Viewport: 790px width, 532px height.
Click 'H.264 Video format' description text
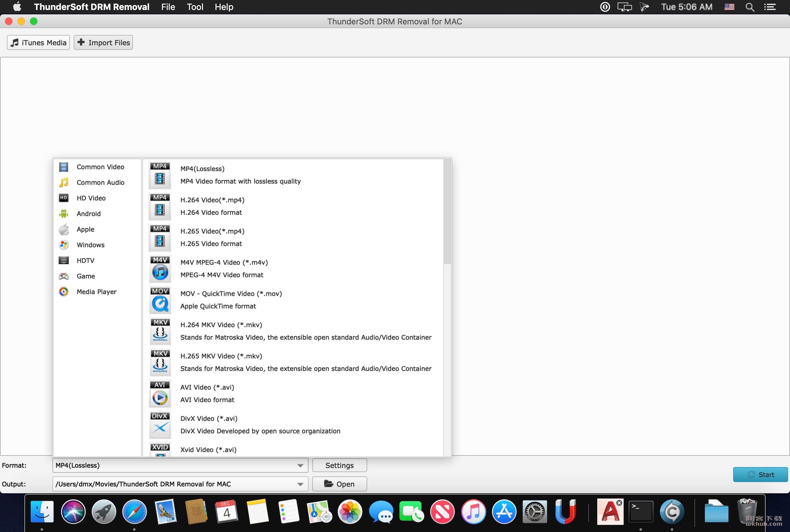coord(211,212)
